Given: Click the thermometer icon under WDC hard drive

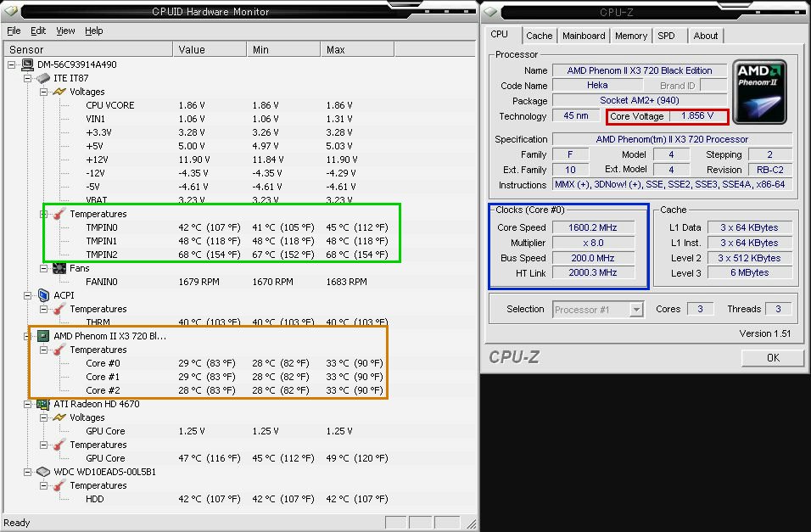Looking at the screenshot, I should pyautogui.click(x=59, y=485).
